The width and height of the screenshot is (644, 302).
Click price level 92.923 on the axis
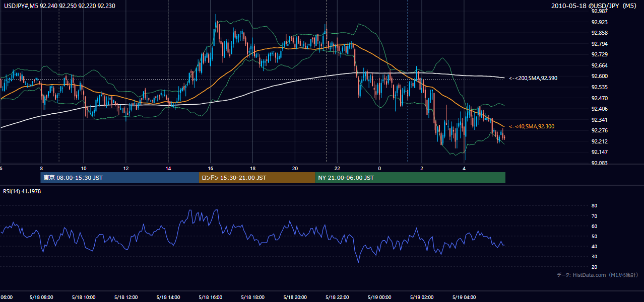click(x=599, y=22)
